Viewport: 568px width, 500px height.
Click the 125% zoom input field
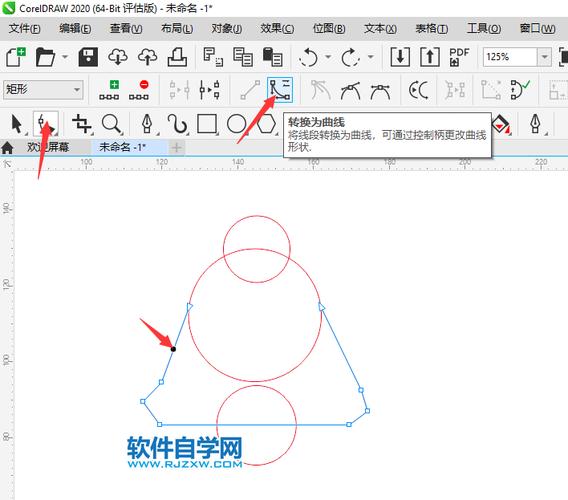point(510,57)
